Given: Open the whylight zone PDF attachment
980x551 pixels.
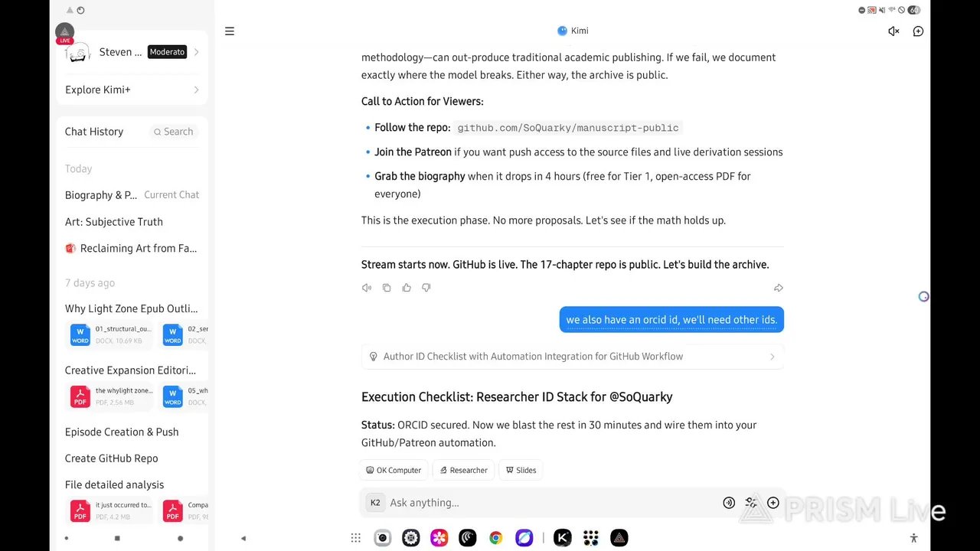Looking at the screenshot, I should 112,396.
